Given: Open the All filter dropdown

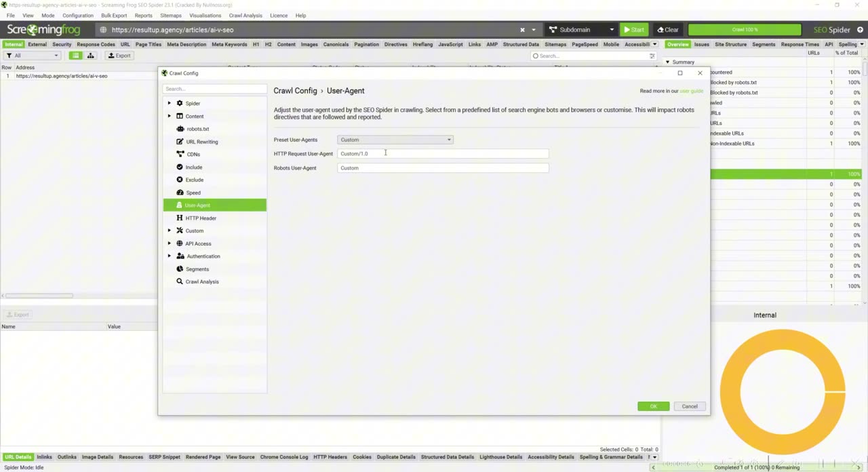Looking at the screenshot, I should [32, 56].
